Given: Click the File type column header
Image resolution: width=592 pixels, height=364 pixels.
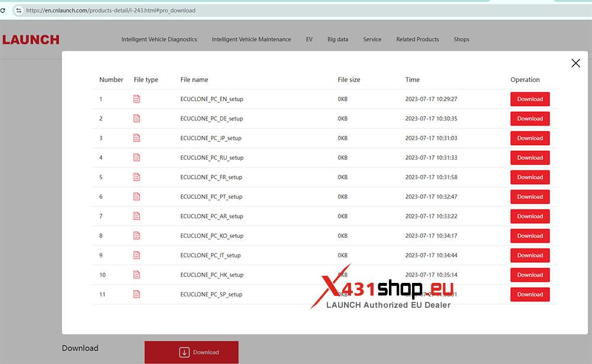Looking at the screenshot, I should coord(146,80).
